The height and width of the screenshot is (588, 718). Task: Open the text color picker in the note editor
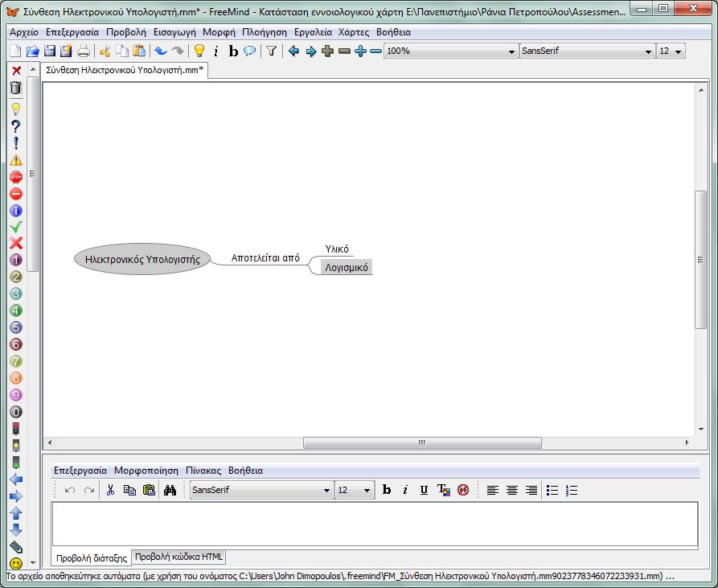pos(443,490)
